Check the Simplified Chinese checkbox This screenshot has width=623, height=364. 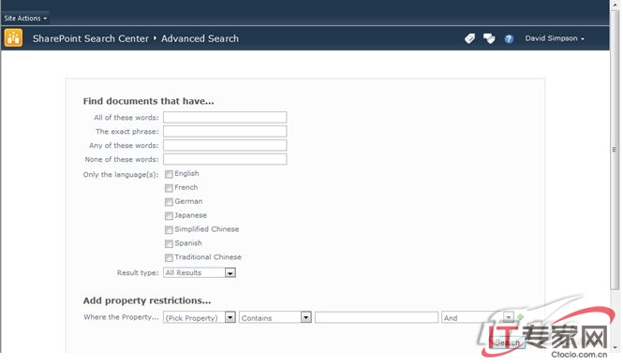(x=169, y=229)
